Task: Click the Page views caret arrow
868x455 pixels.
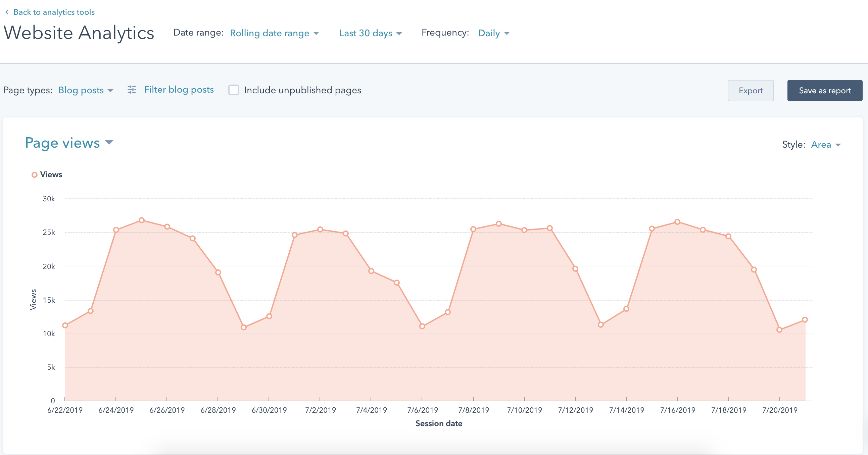Action: 109,143
